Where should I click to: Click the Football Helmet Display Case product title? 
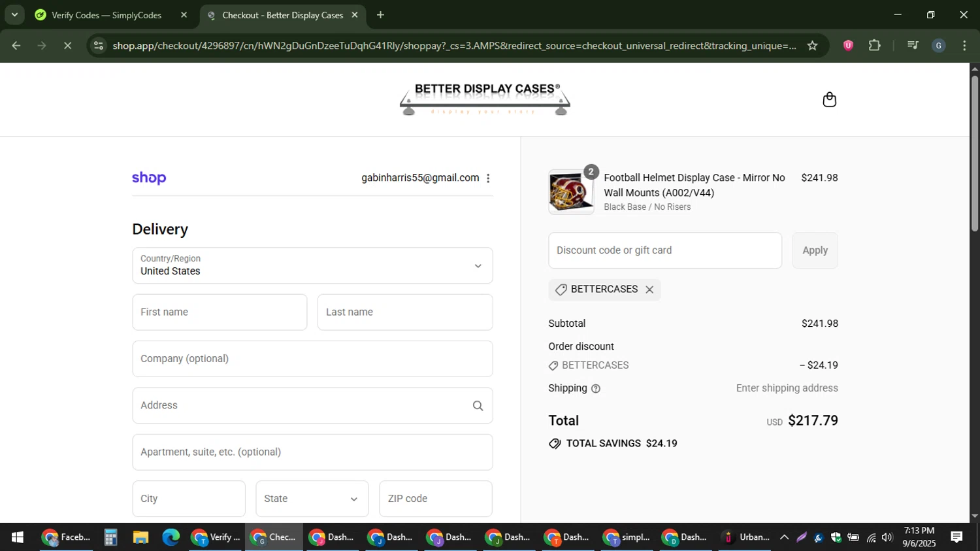[x=694, y=185]
